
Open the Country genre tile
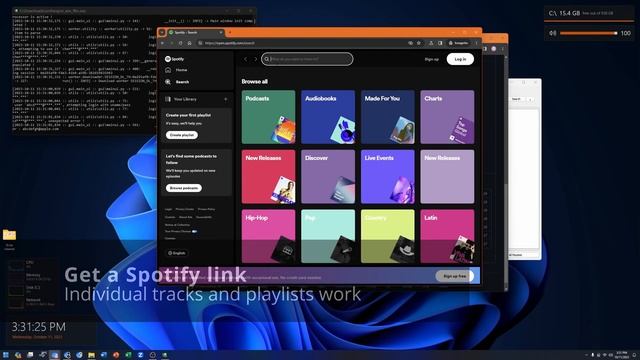click(x=387, y=236)
